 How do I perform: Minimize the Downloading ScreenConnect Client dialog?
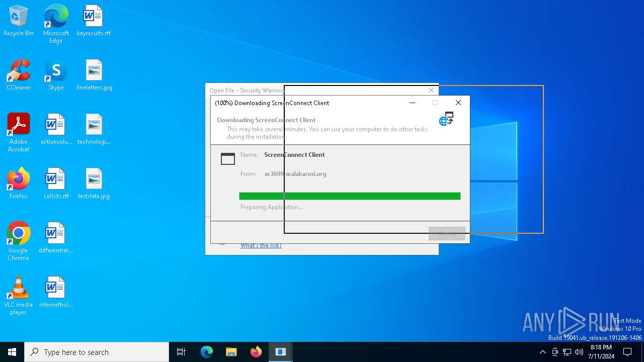[413, 103]
